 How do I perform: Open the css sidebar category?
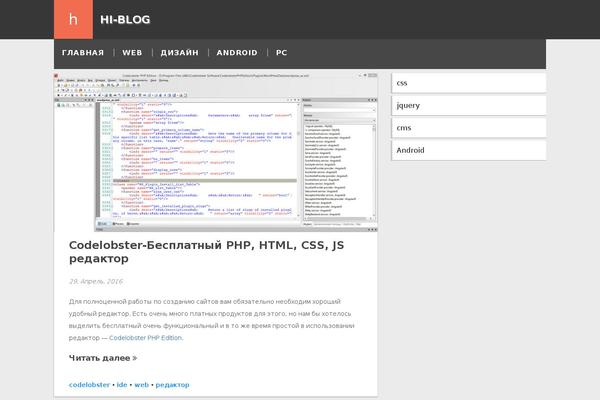point(469,83)
